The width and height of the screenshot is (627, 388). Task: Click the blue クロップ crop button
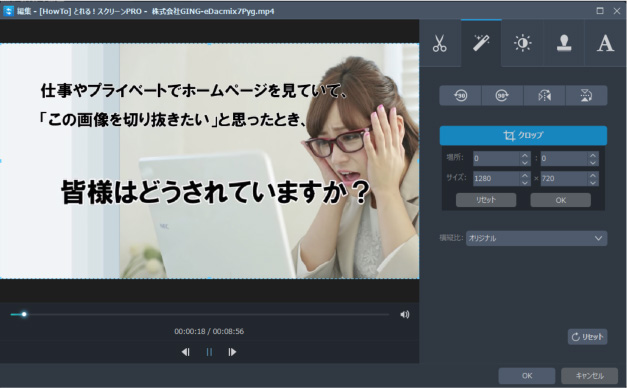pos(523,136)
